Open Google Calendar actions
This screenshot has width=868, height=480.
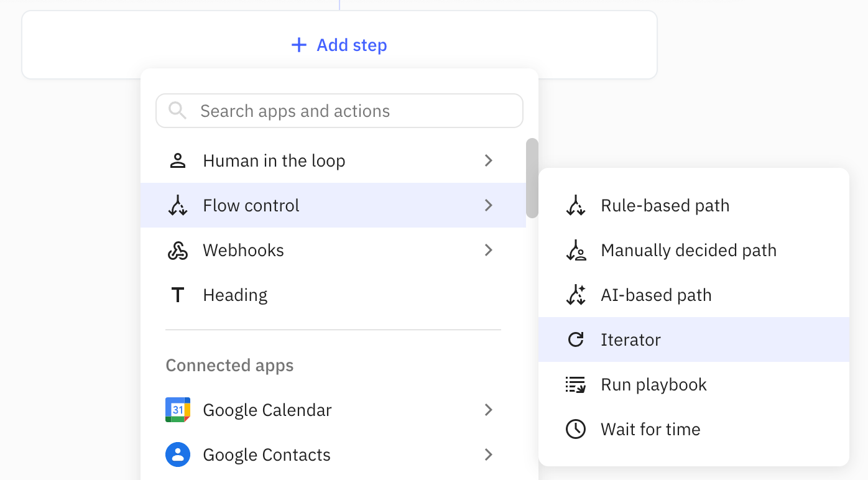tap(333, 410)
